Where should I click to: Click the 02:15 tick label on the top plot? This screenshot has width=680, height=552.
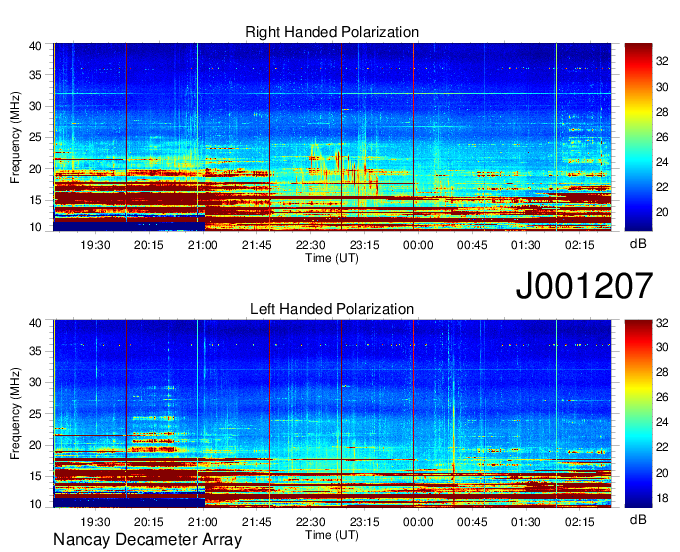pos(579,245)
